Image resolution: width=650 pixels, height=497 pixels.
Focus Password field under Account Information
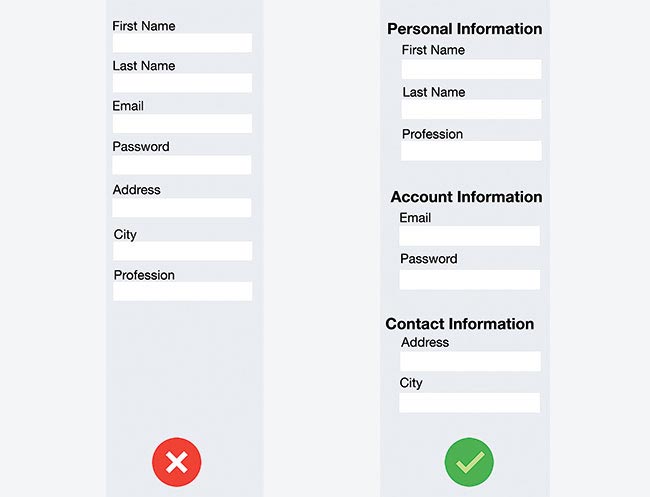(x=469, y=280)
